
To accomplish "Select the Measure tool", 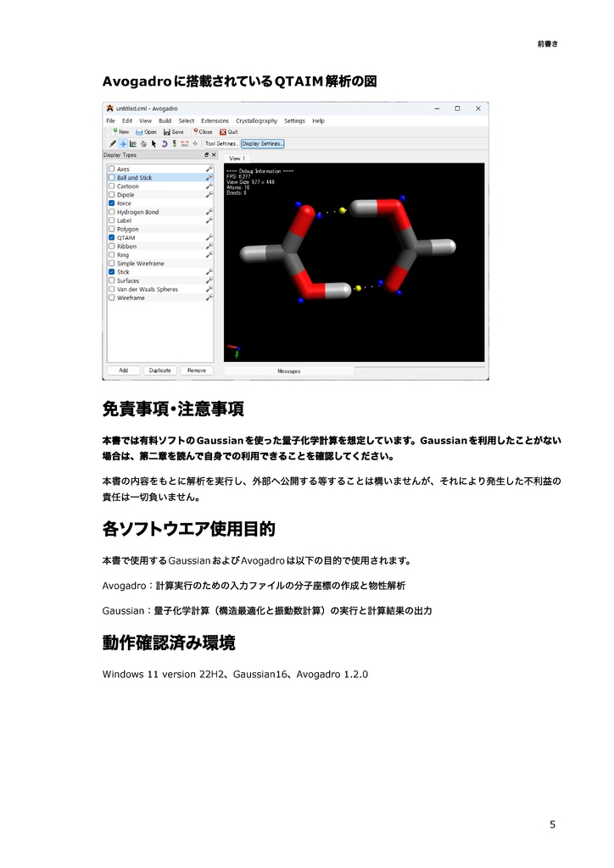I will 184,143.
